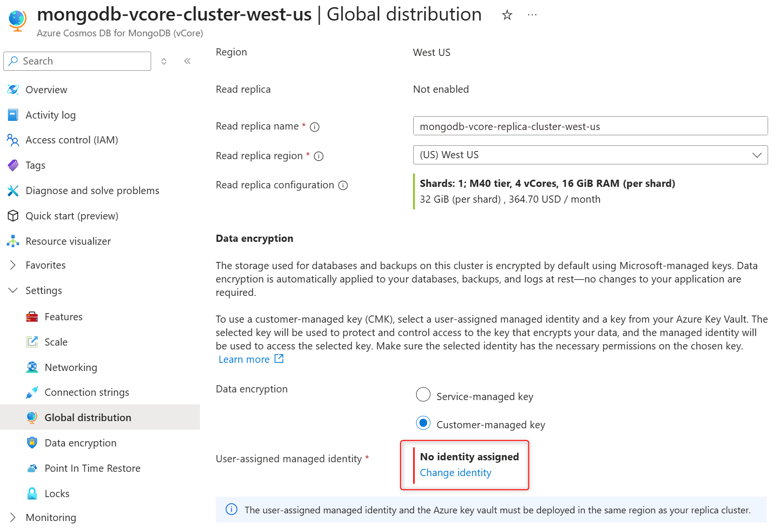Expand the Monitoring section
Screen dimensions: 781x532
pos(13,518)
